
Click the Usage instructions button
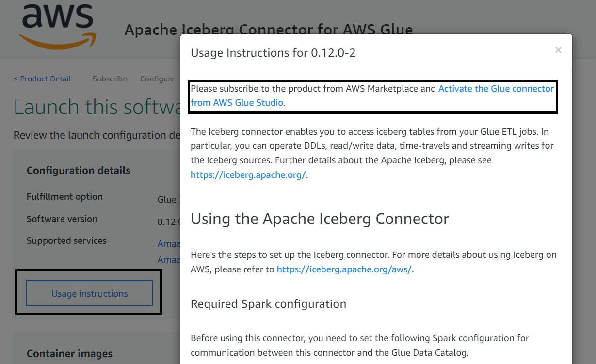90,293
